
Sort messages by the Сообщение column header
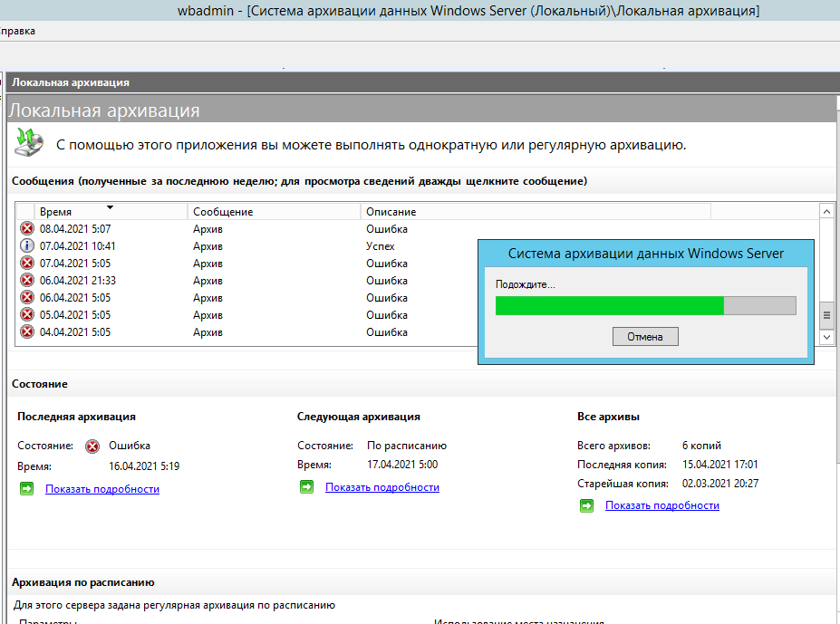[274, 212]
